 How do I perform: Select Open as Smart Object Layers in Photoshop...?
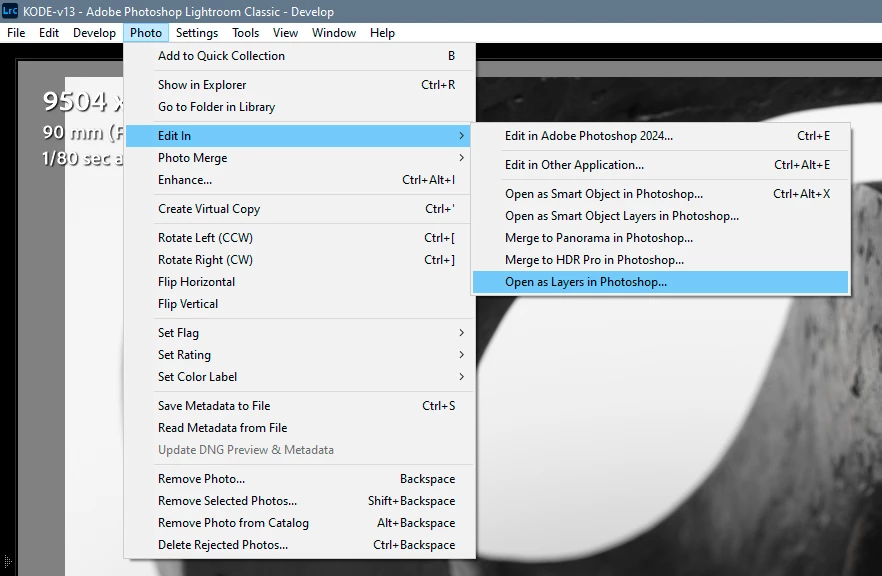[x=660, y=216]
